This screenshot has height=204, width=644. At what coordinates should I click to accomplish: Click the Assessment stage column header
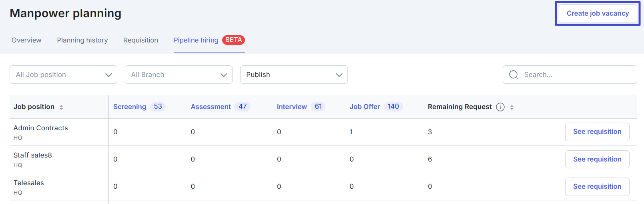(x=211, y=107)
